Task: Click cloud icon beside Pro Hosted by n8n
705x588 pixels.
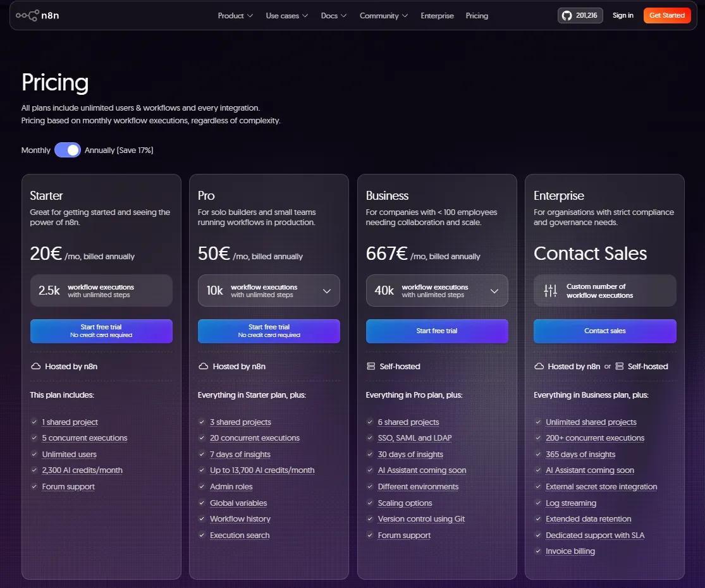Action: 203,366
